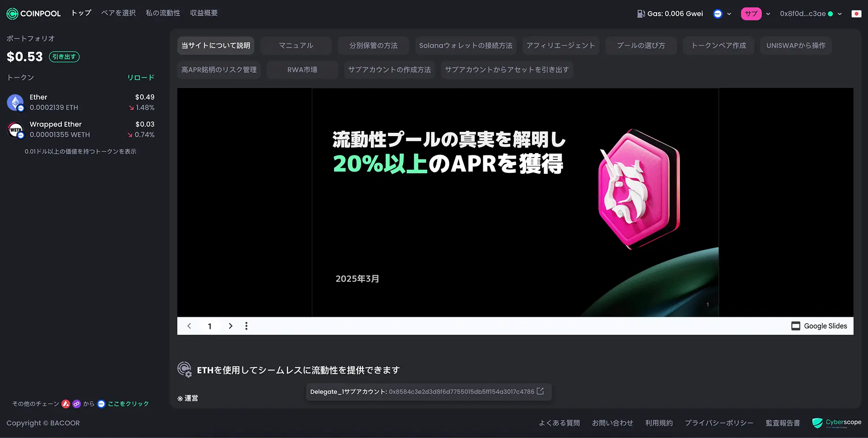
Task: Click Gas: 0.006 Gwei text
Action: click(675, 14)
